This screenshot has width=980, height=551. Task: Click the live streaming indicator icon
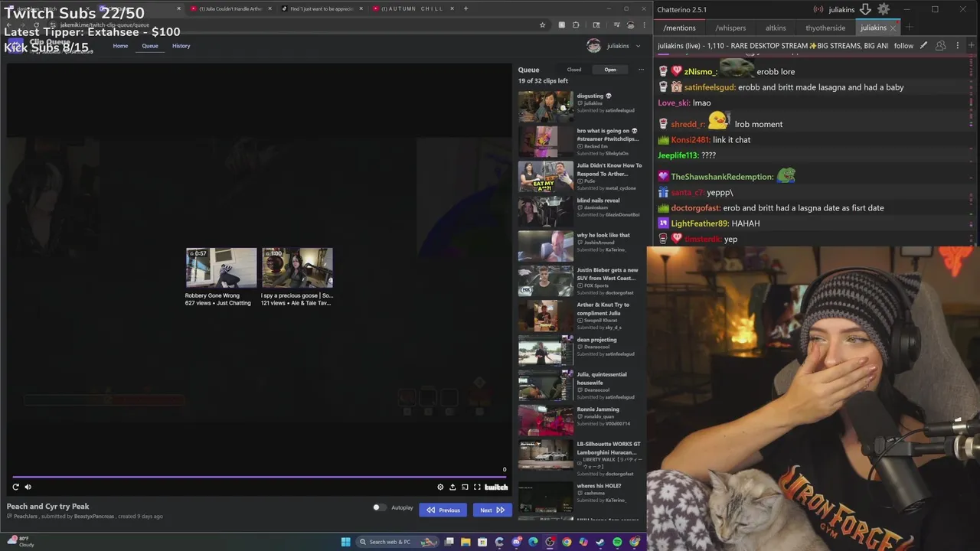818,9
